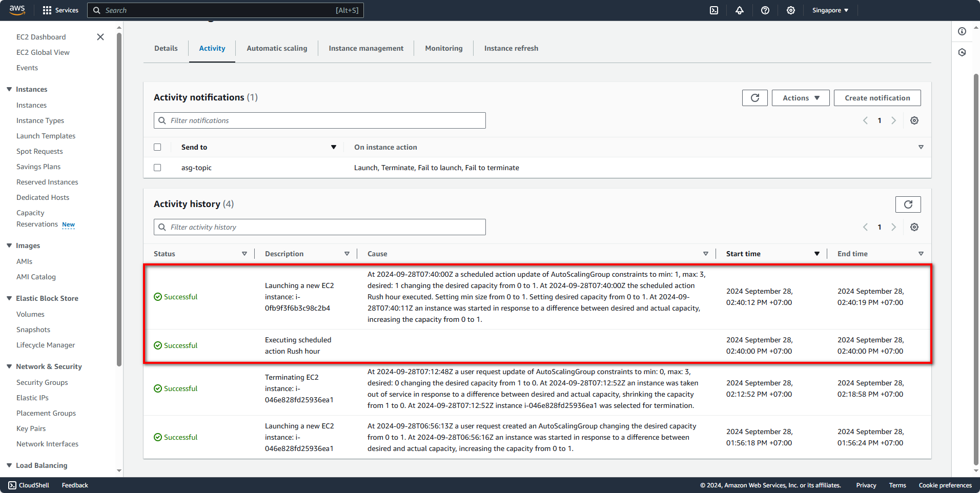Open the notifications bell icon
Screen dimensions: 980x493
(739, 10)
